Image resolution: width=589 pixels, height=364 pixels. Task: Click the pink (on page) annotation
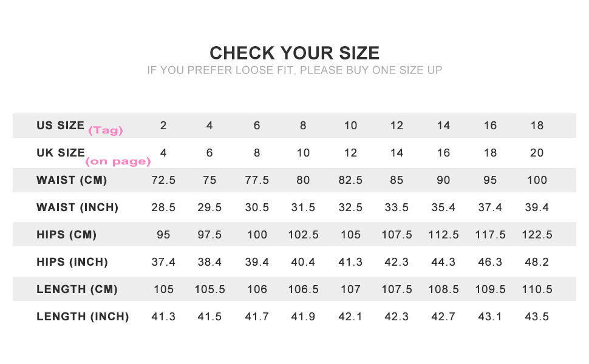coord(118,161)
